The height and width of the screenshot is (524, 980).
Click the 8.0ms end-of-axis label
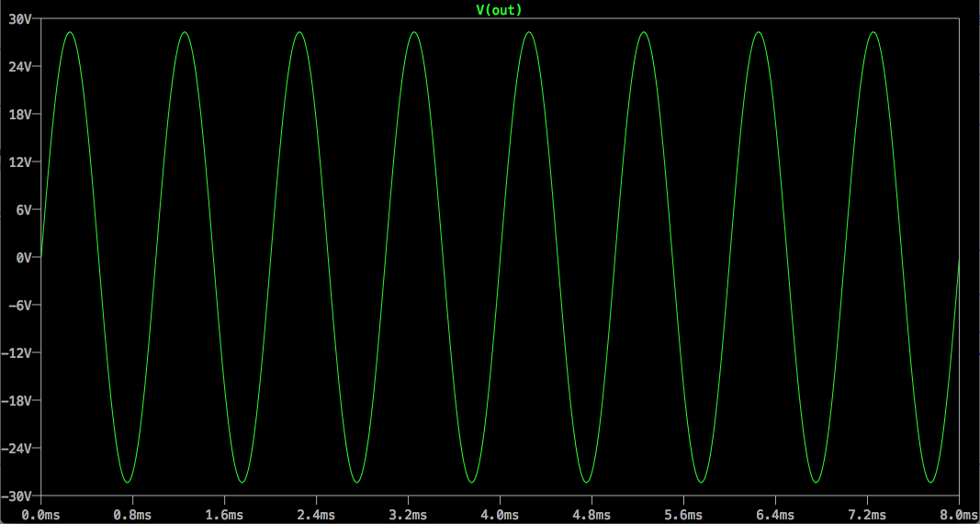point(960,516)
